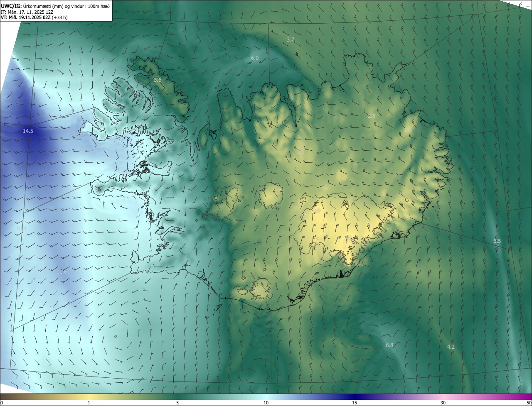Click the 0.9 value on Vatnajökull glacier

[317, 211]
